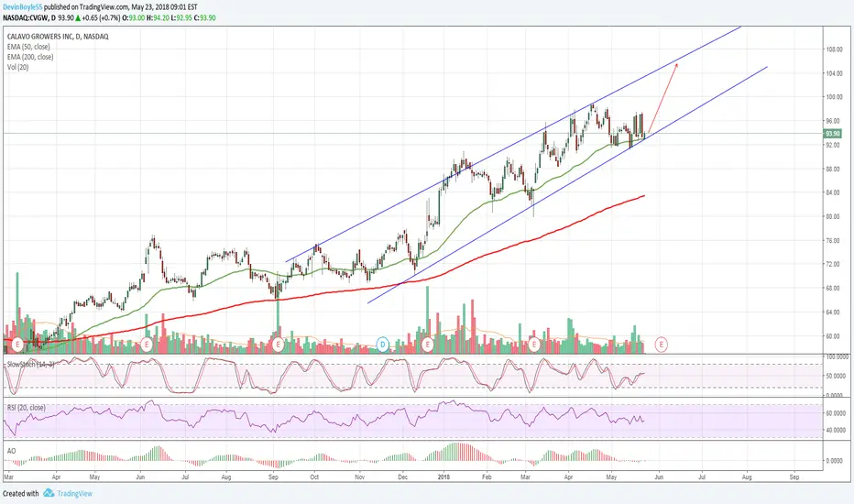854x504 pixels.
Task: Click the blue D dividend marker
Action: [383, 345]
